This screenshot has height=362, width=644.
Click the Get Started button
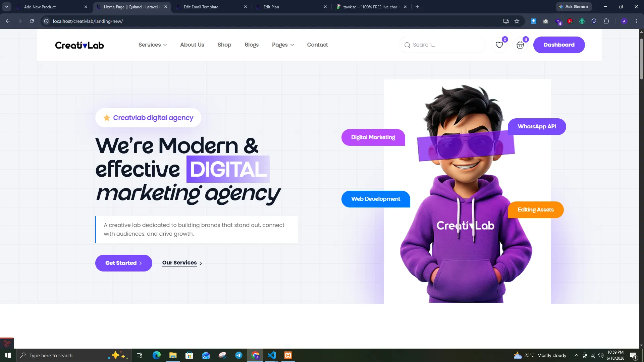click(x=124, y=263)
